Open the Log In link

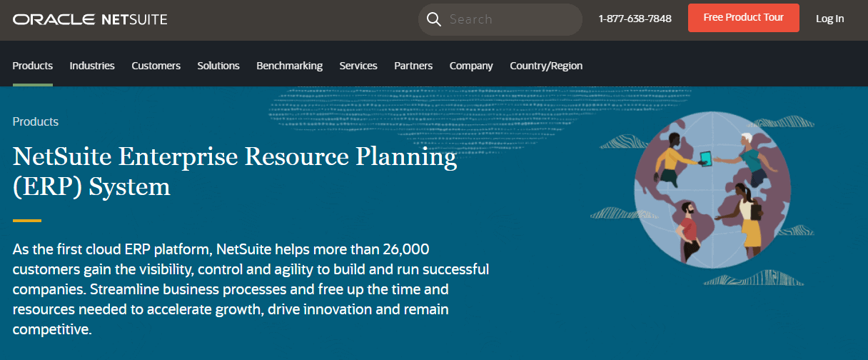[x=830, y=19]
